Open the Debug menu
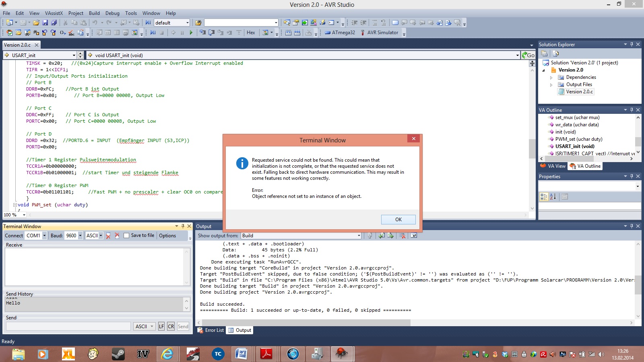644x362 pixels. (112, 13)
